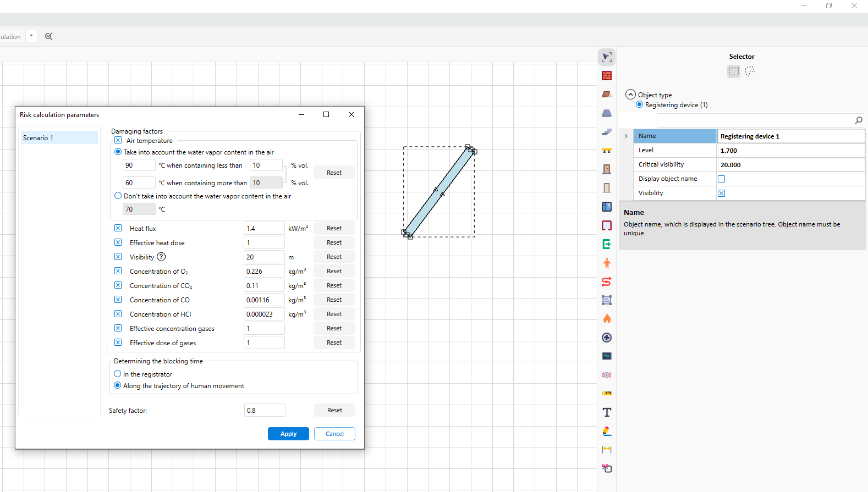Select 'In the registrator' radio option
The image size is (868, 492).
(118, 374)
